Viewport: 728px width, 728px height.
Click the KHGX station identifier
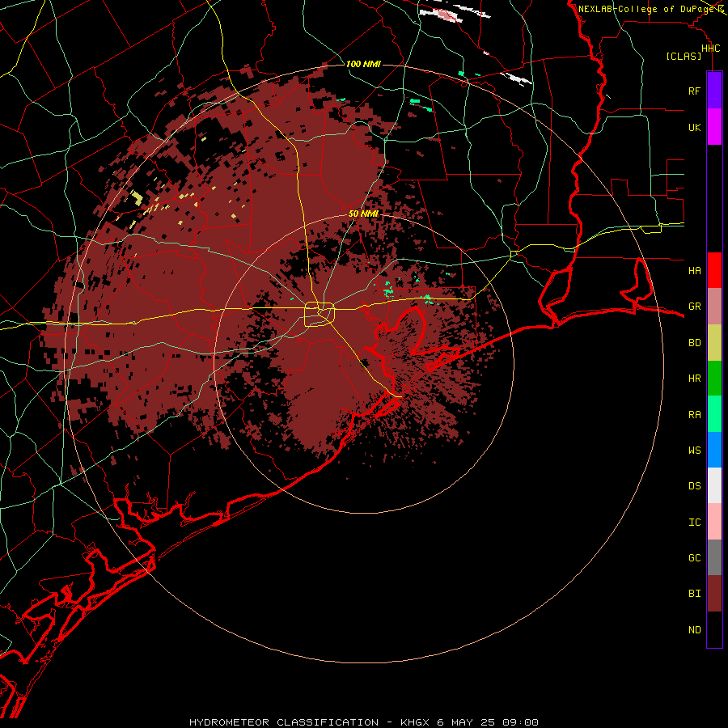coord(415,722)
